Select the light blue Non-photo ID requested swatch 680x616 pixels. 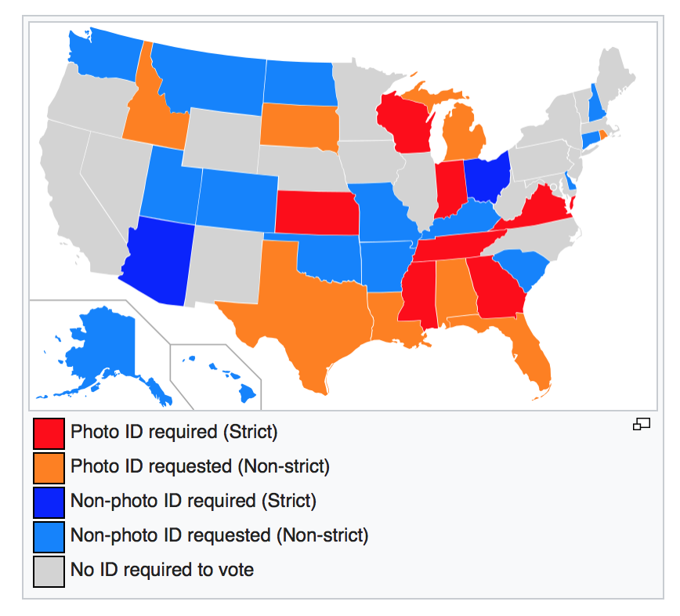[49, 537]
